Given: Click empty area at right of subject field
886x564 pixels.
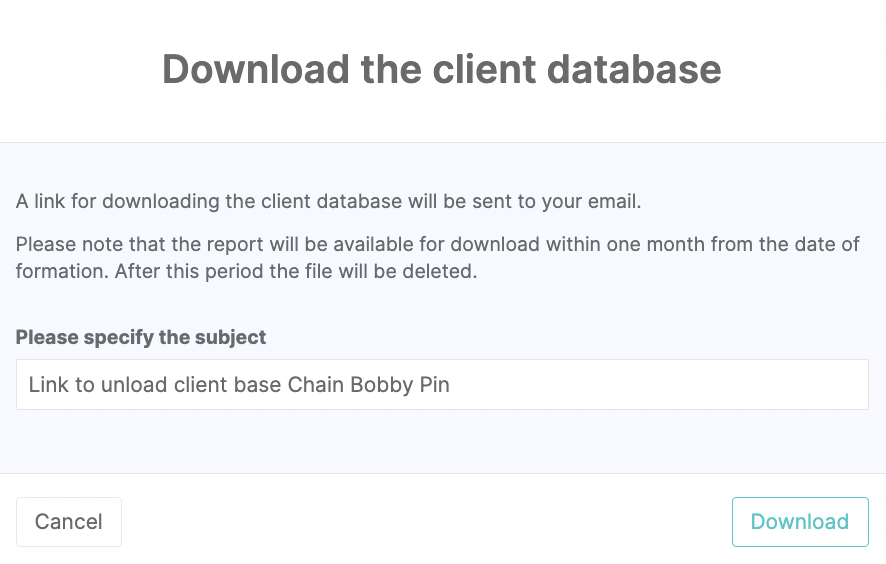Looking at the screenshot, I should pyautogui.click(x=700, y=385).
